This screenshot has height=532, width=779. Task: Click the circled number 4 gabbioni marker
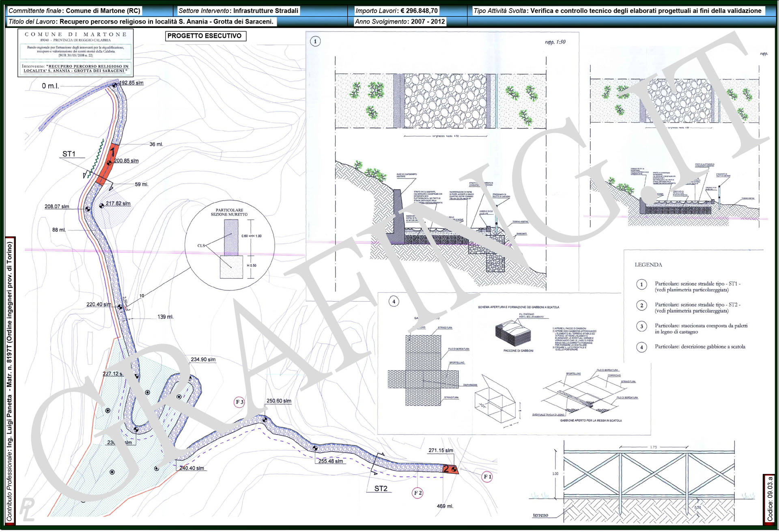(x=394, y=302)
